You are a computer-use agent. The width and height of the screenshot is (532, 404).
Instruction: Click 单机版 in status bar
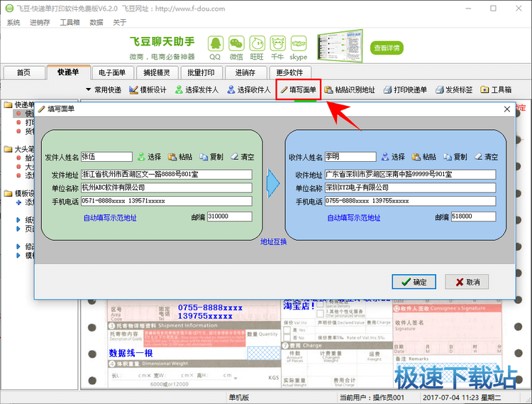pyautogui.click(x=239, y=398)
